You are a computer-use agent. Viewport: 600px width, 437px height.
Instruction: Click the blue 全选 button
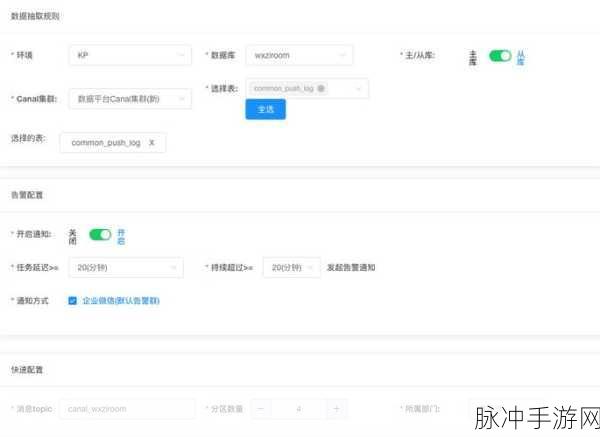coord(266,109)
